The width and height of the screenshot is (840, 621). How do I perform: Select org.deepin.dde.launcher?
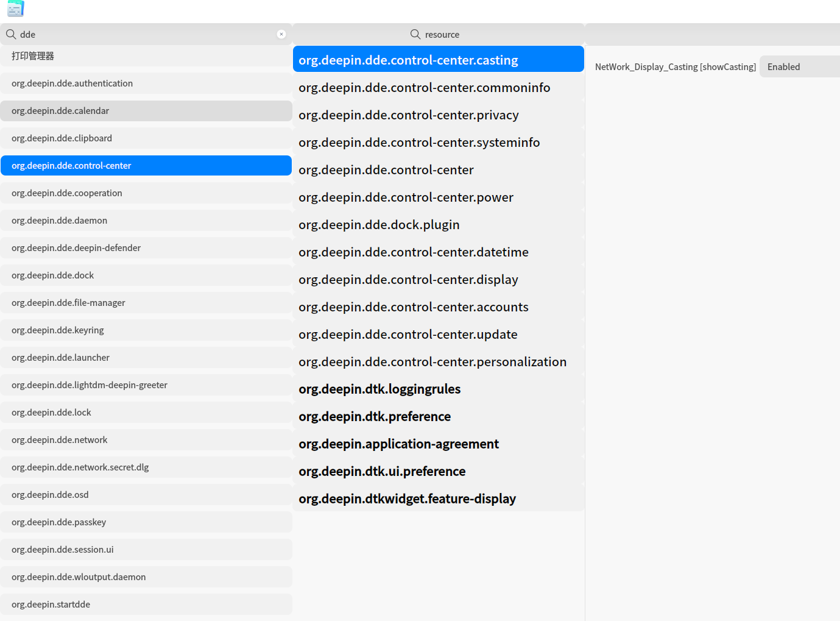[146, 358]
